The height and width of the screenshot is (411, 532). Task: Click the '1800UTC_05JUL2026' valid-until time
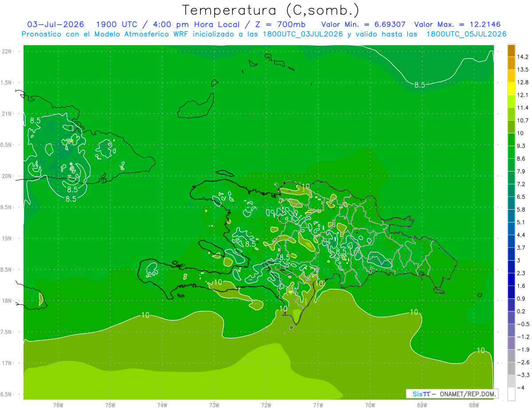click(x=466, y=34)
